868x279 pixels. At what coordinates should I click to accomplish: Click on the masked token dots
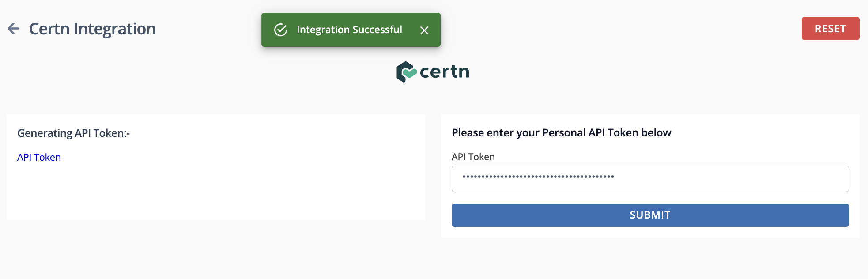[538, 177]
